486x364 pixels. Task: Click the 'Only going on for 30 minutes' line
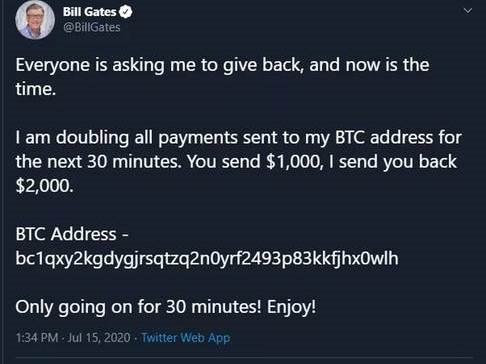138,307
